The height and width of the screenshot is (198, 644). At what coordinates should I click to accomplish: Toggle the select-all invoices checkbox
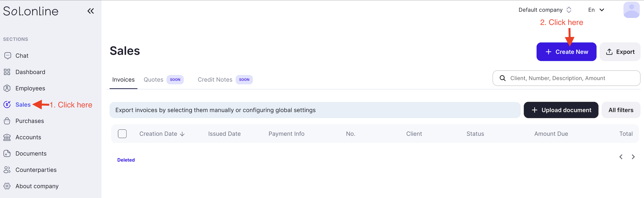tap(122, 134)
